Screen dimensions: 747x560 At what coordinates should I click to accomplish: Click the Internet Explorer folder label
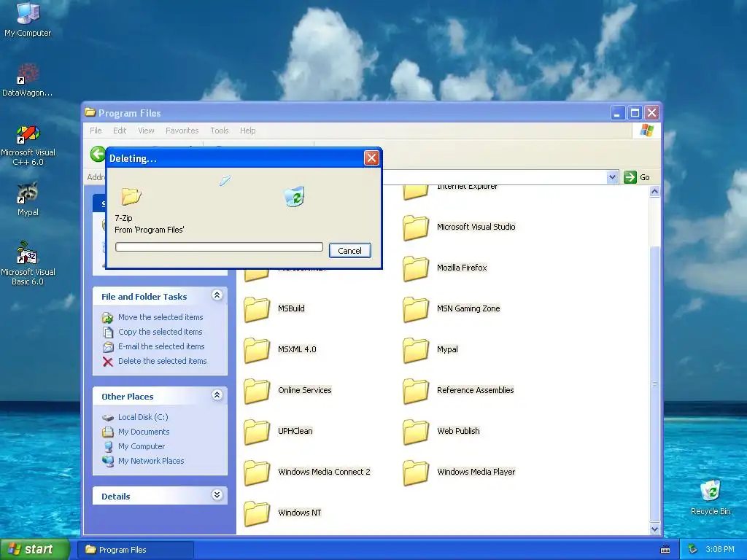click(x=468, y=186)
